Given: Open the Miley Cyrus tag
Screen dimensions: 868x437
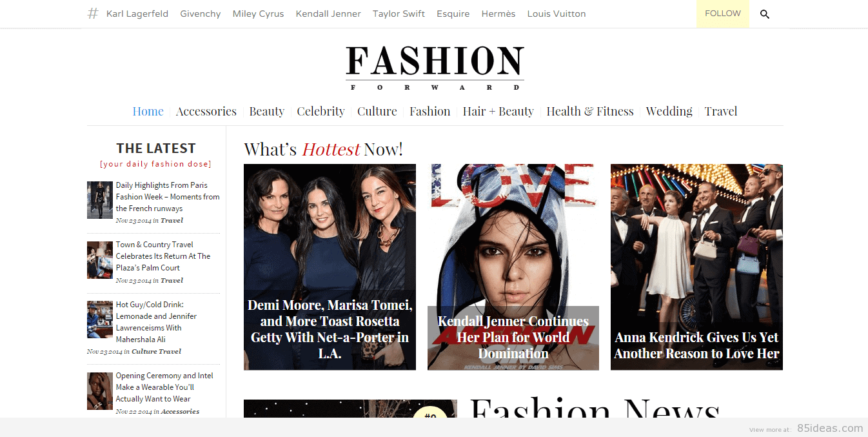Looking at the screenshot, I should [258, 14].
